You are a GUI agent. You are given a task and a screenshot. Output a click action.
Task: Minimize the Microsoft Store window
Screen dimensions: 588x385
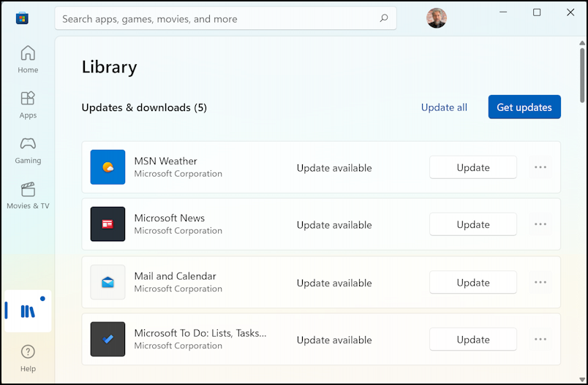point(503,12)
